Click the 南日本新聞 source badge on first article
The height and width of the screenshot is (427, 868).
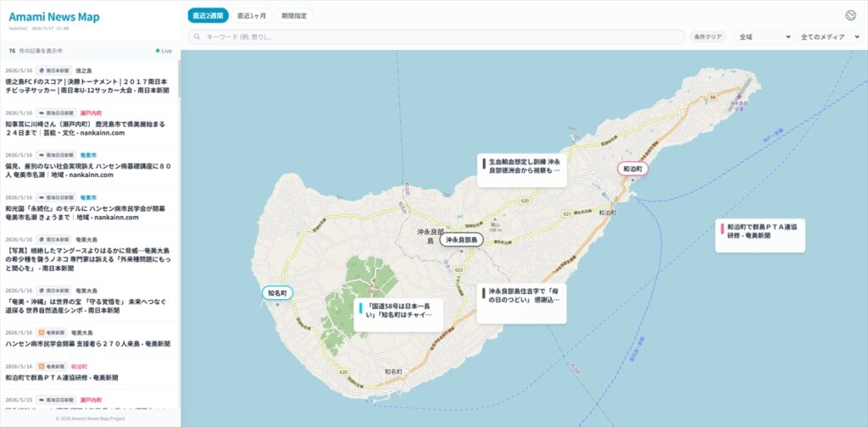54,71
